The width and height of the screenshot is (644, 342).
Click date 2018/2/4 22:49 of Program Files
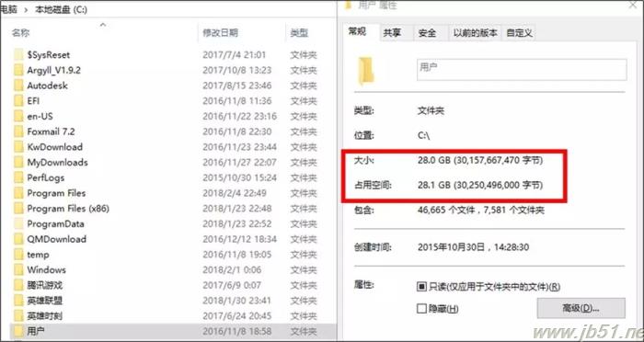(235, 193)
